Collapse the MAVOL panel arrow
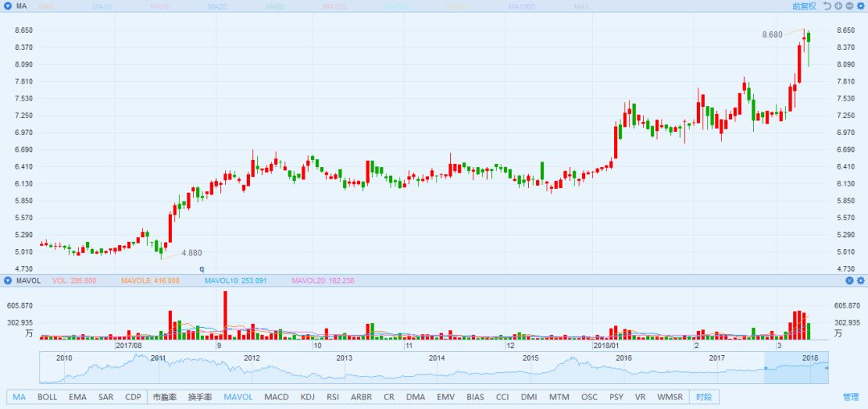 [x=7, y=280]
